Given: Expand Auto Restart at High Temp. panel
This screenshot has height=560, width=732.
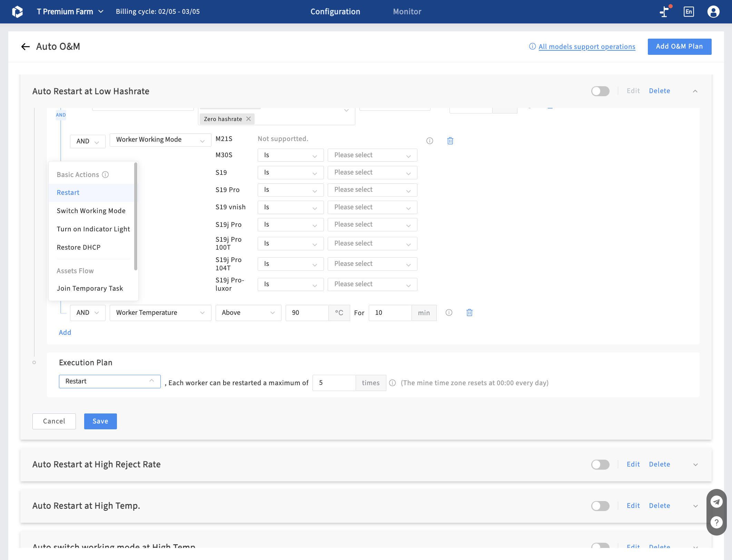Looking at the screenshot, I should click(695, 506).
